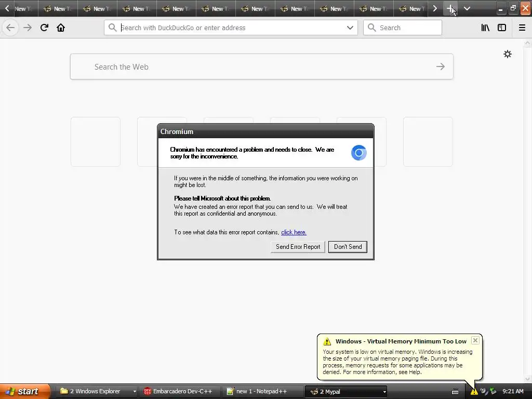Open the Windows start button
Image resolution: width=532 pixels, height=399 pixels.
click(x=24, y=391)
